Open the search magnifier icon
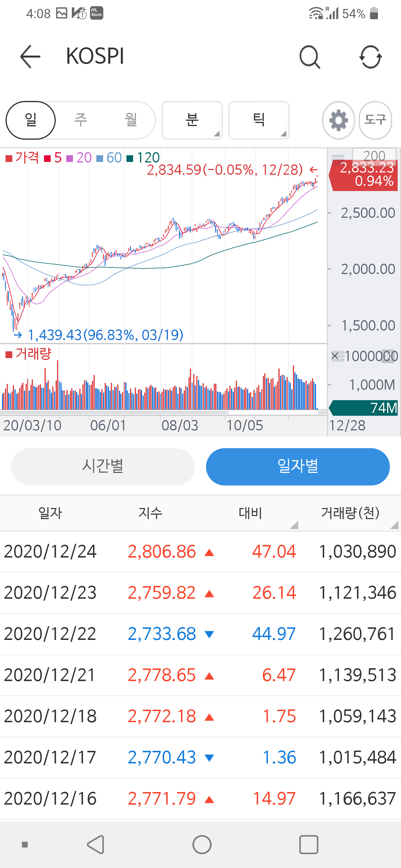 pos(310,57)
